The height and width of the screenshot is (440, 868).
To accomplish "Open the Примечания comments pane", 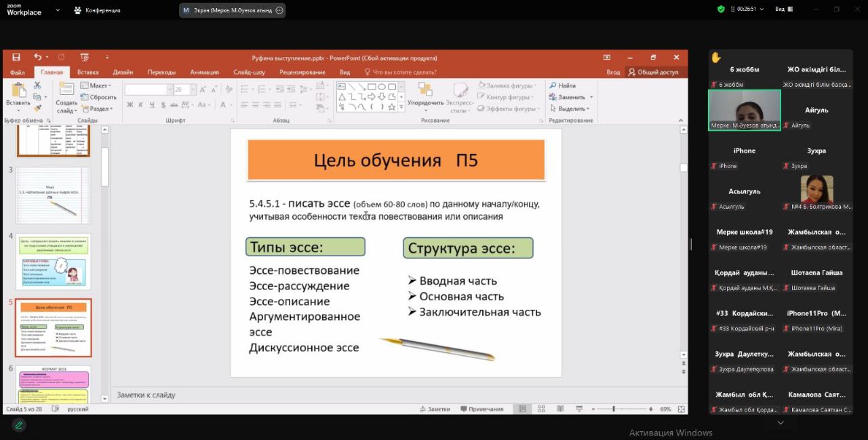I will pos(481,409).
